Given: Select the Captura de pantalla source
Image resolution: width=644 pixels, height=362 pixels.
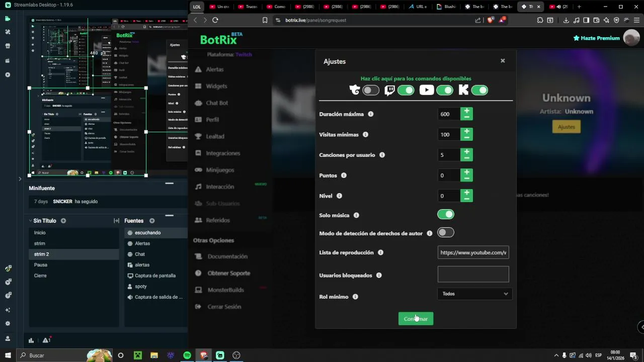Looking at the screenshot, I should [x=156, y=276].
